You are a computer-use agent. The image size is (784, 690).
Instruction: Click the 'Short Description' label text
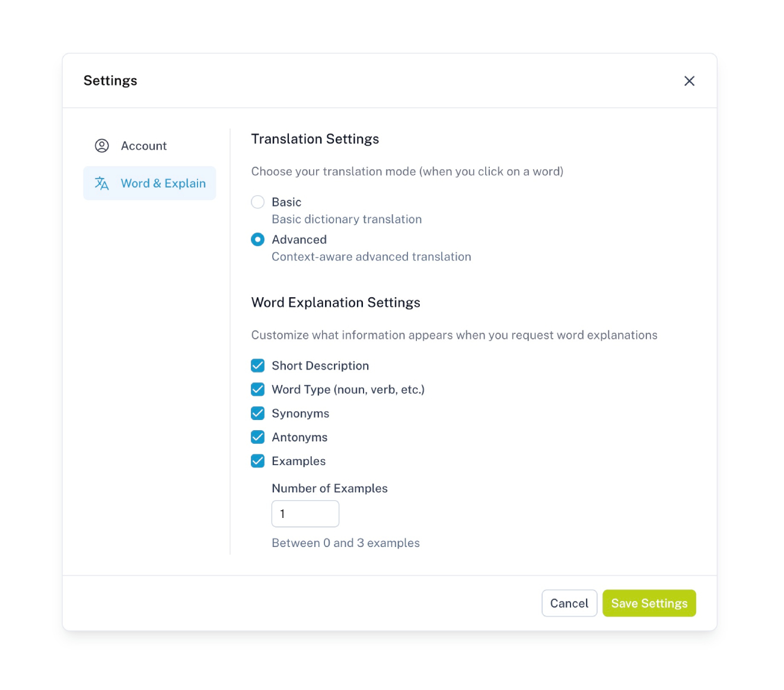point(320,366)
